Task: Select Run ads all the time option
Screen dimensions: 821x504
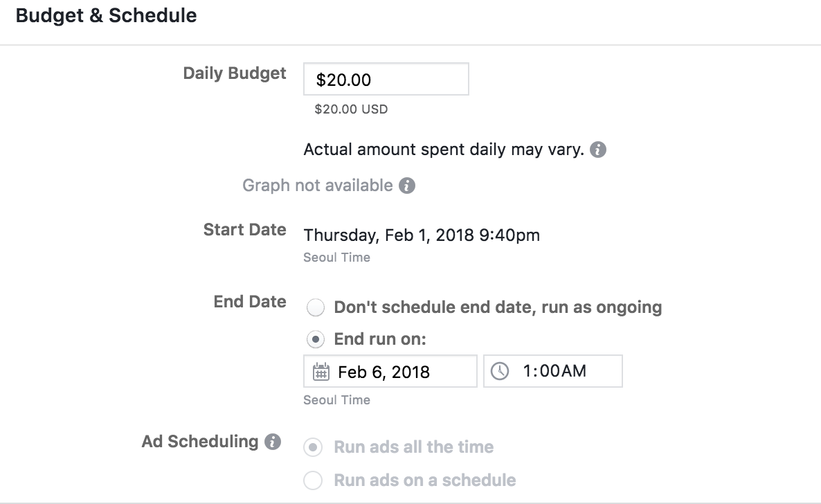Action: pos(314,447)
